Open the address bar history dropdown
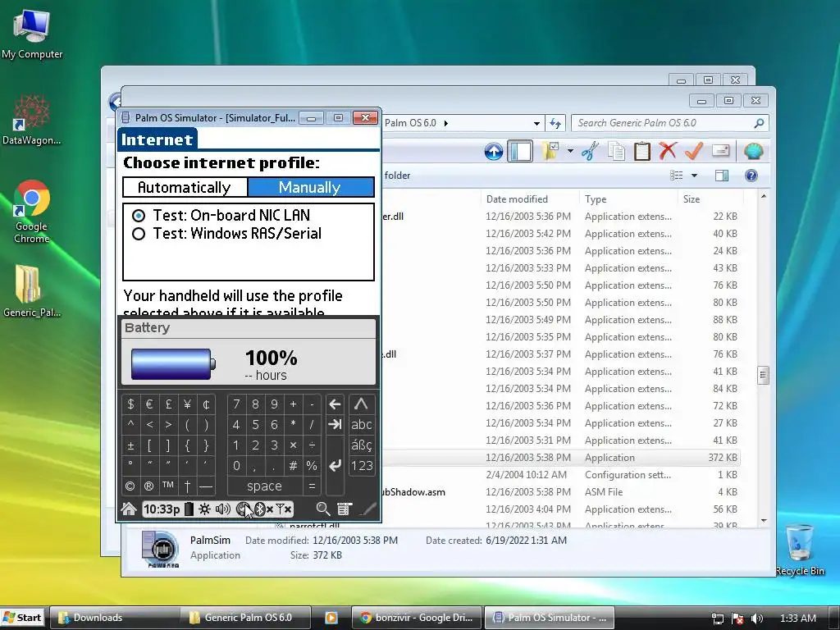 click(536, 123)
